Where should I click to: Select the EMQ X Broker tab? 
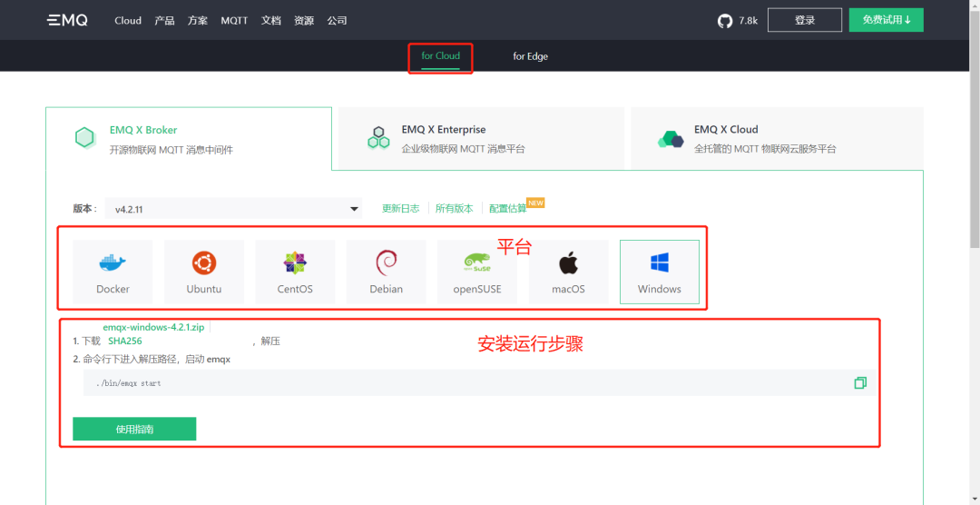click(x=188, y=138)
